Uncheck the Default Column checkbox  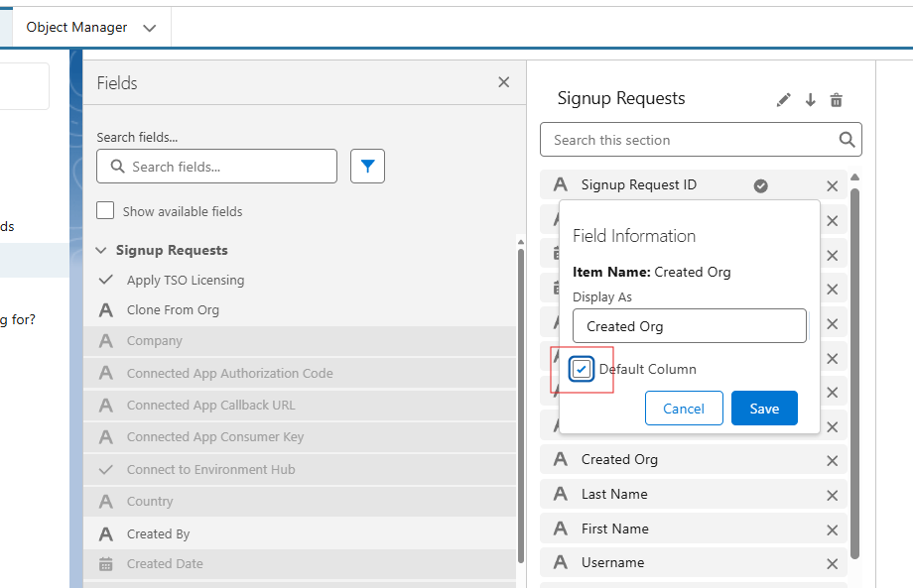pos(583,369)
